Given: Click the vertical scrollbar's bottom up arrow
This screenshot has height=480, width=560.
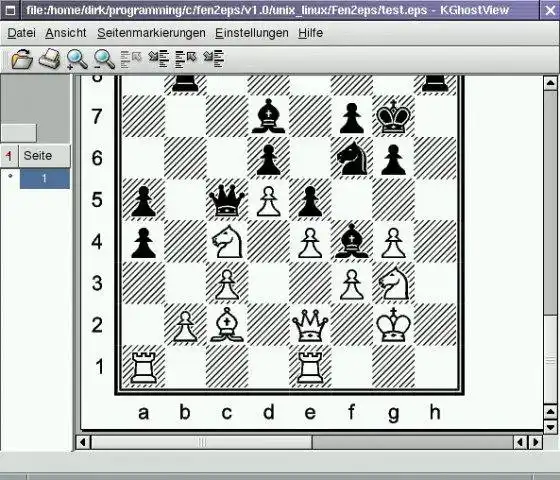Looking at the screenshot, I should click(x=550, y=412).
